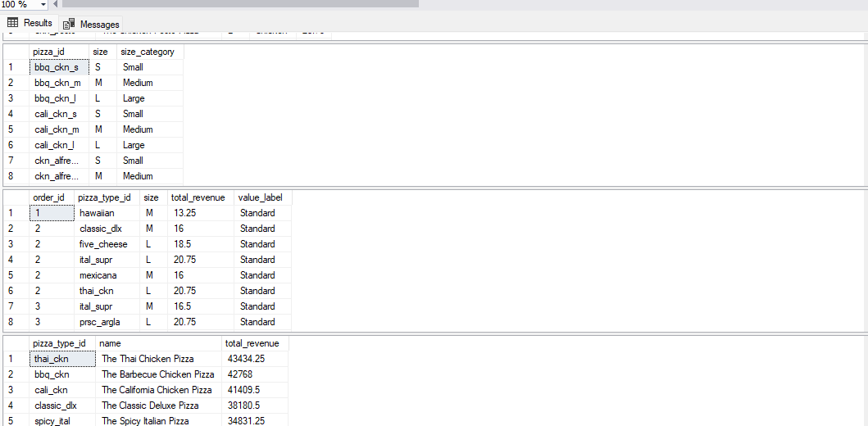868x426 pixels.
Task: Click the left arrow of the horizontal scrollbar
Action: (x=56, y=4)
